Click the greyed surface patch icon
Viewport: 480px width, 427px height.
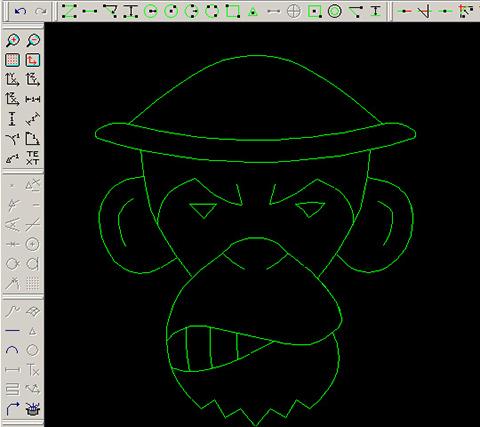click(x=33, y=311)
